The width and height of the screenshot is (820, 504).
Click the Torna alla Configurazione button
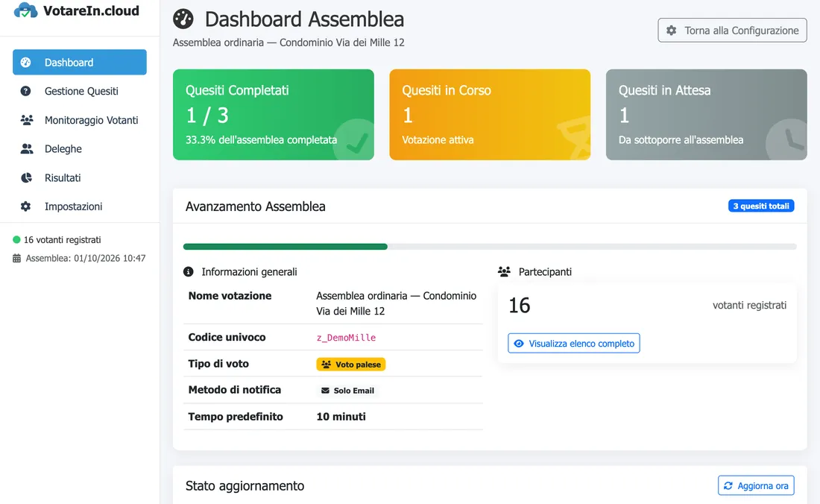[x=732, y=31]
